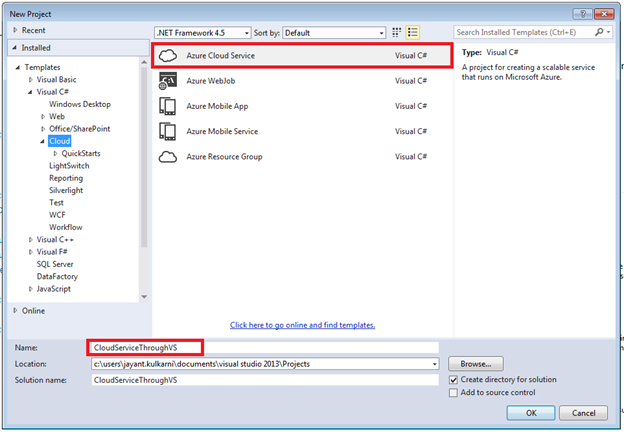Select the Azure Mobile App template name
The height and width of the screenshot is (432, 624).
pos(217,106)
